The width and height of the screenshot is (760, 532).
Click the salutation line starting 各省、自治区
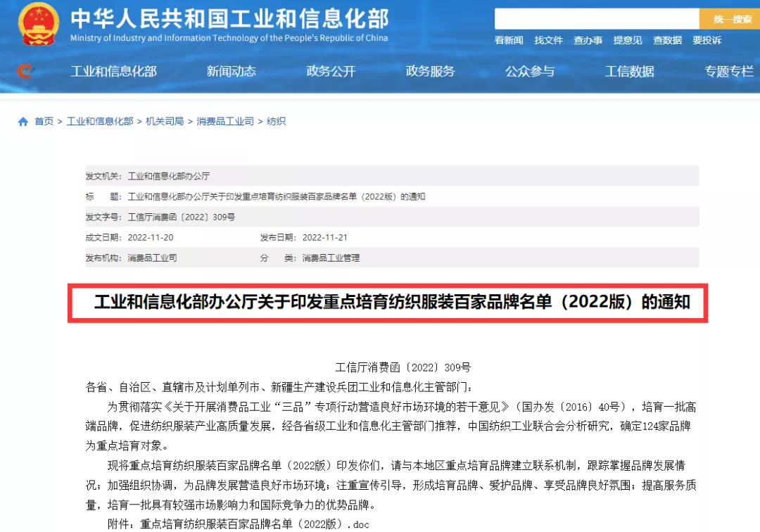(279, 388)
